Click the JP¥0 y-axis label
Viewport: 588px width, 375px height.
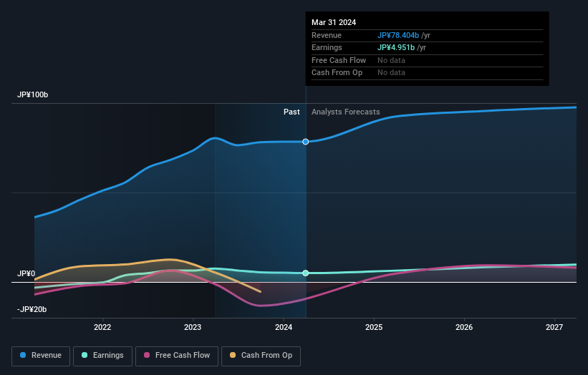(26, 274)
